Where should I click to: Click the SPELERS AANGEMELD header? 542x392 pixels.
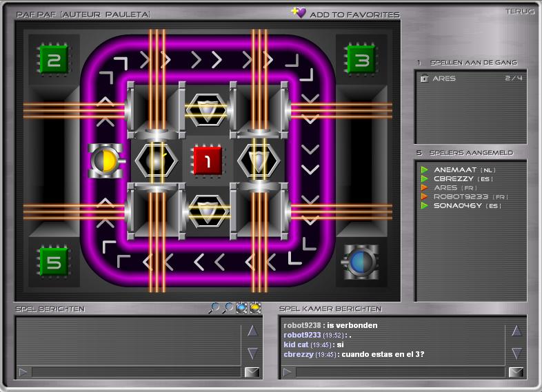point(471,153)
